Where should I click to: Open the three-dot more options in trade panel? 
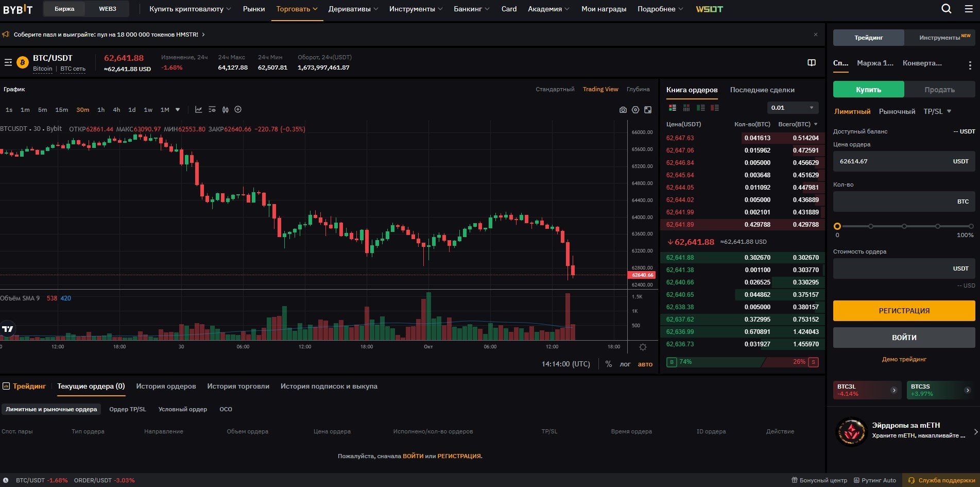(x=970, y=65)
